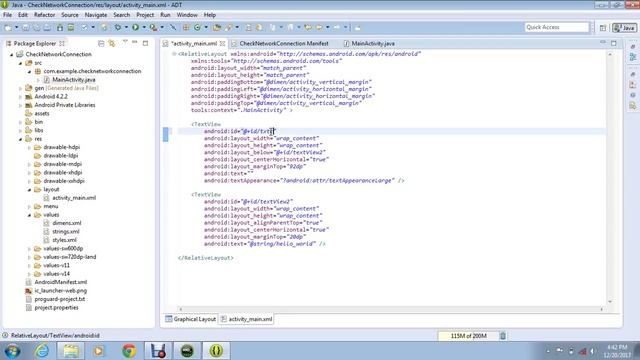Click the Save toolbar icon
The height and width of the screenshot is (360, 640).
coord(25,27)
